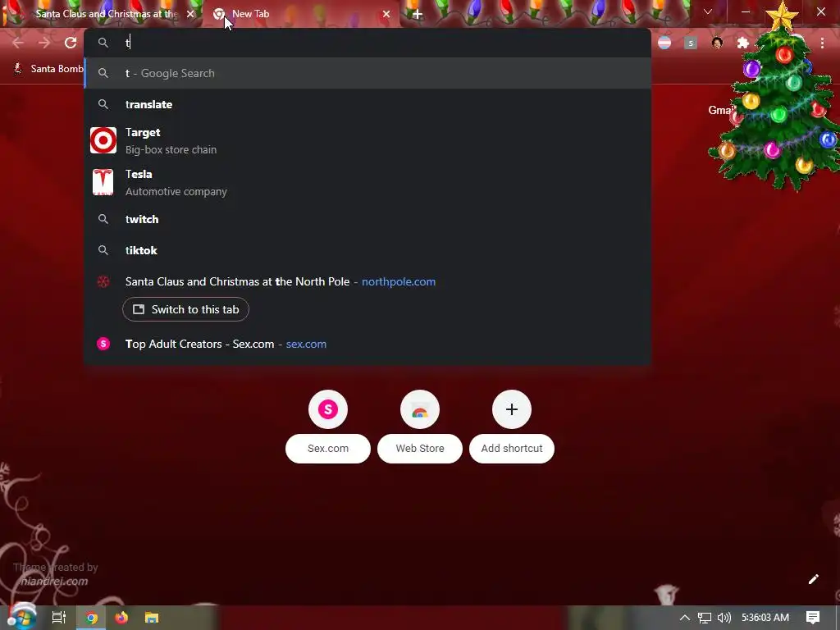Click the round avatar extension icon
This screenshot has width=840, height=630.
(717, 43)
